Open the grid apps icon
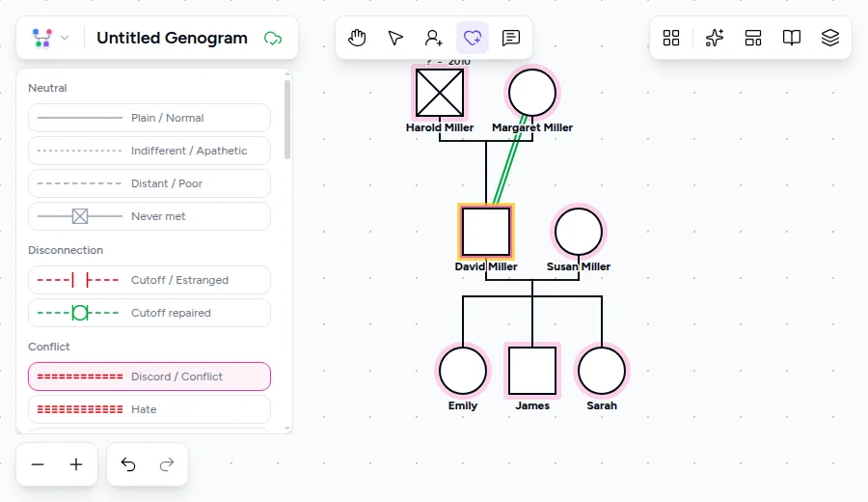The height and width of the screenshot is (502, 868). pyautogui.click(x=671, y=38)
